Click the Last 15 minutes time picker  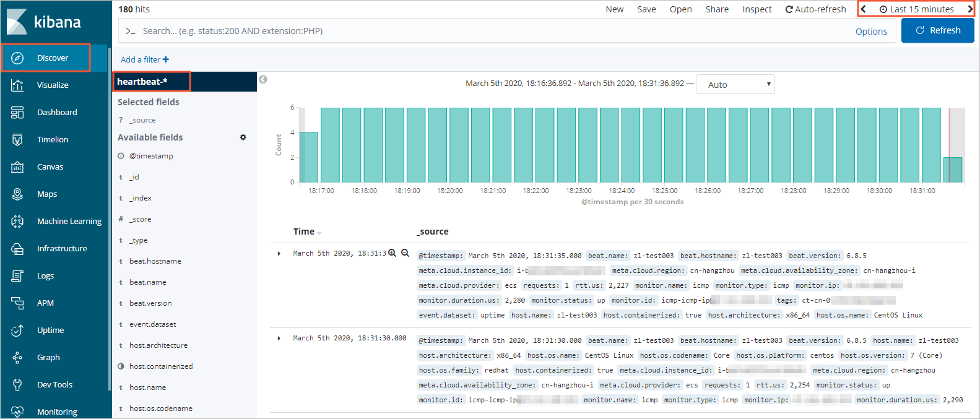[x=916, y=9]
